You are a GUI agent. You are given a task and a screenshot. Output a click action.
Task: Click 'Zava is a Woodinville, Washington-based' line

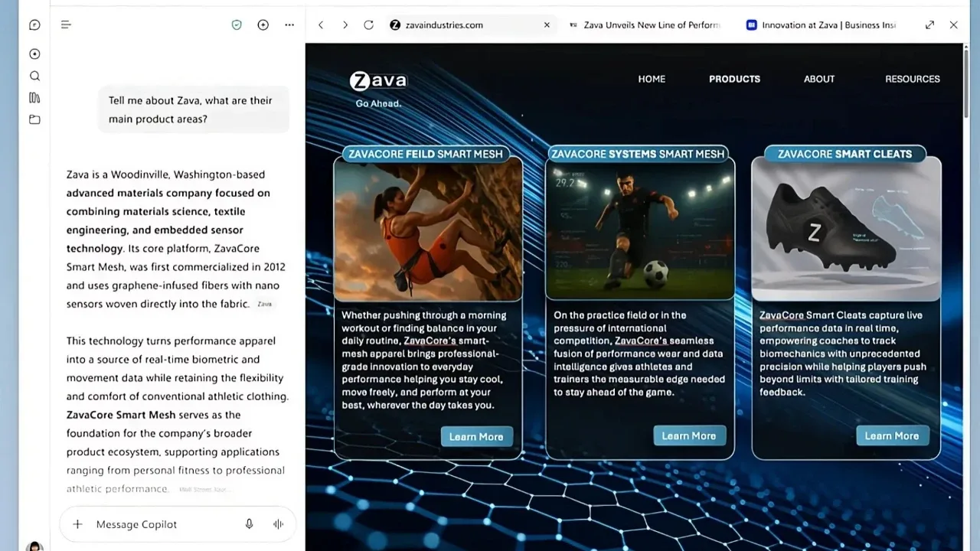click(x=165, y=174)
